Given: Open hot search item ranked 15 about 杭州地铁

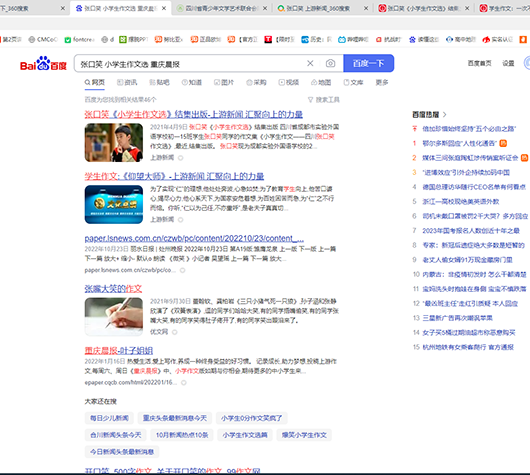Looking at the screenshot, I should (468, 347).
